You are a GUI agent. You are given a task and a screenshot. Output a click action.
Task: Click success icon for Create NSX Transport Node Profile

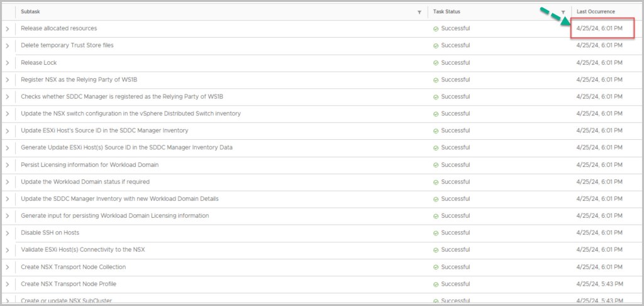(436, 284)
